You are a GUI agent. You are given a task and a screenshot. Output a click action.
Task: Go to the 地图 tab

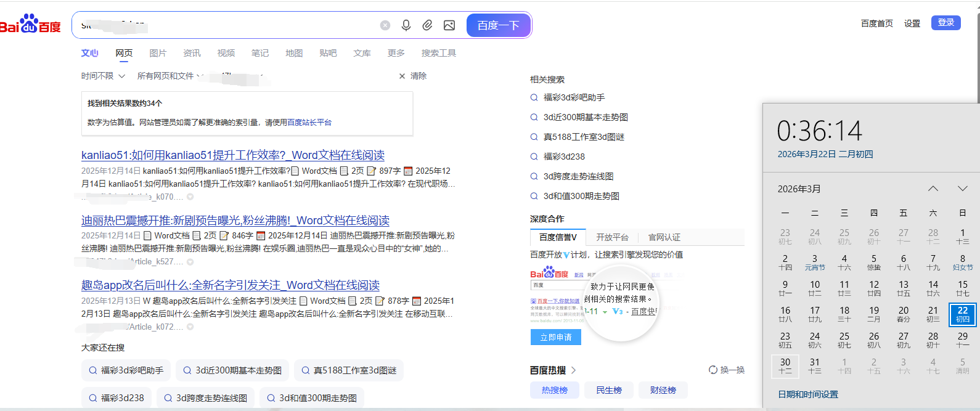coord(294,53)
